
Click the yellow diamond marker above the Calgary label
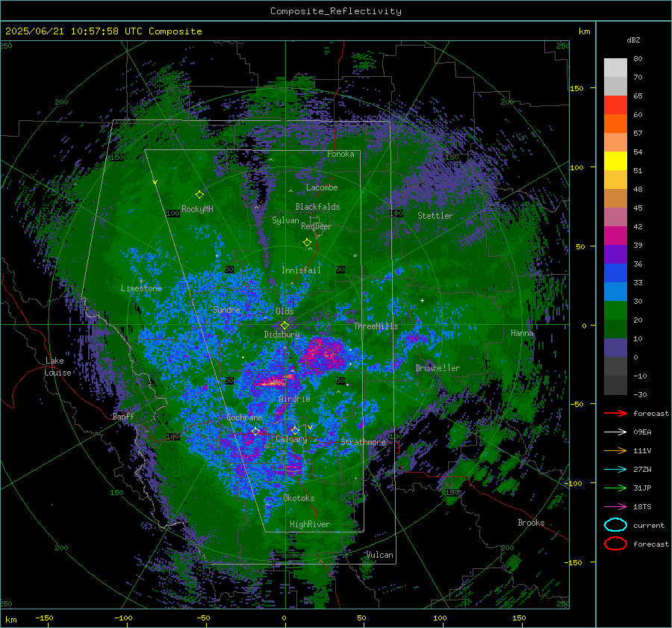(x=295, y=430)
